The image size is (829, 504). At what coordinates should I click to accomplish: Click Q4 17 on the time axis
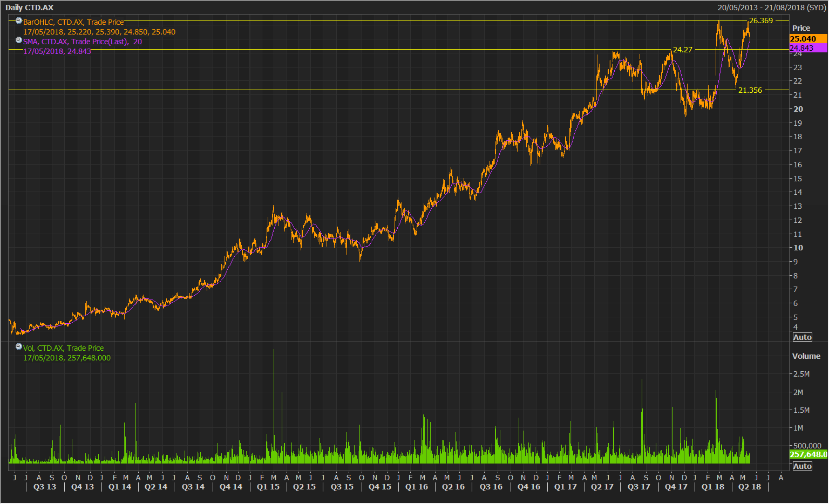click(676, 487)
